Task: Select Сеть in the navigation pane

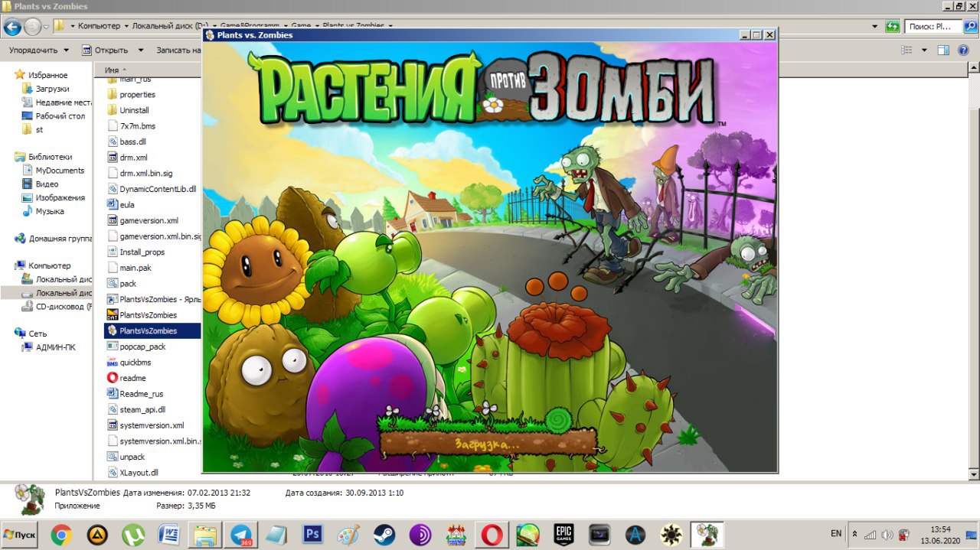Action: [x=31, y=334]
